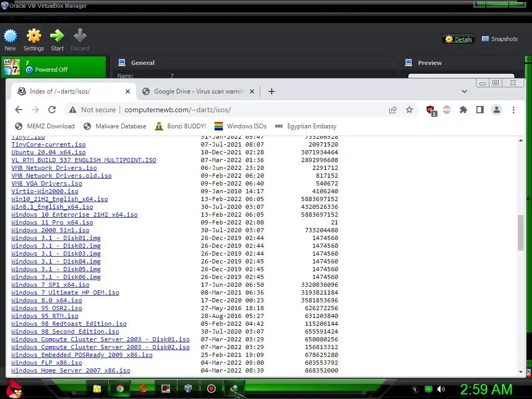Open a new browser tab
532x399 pixels.
pyautogui.click(x=271, y=91)
